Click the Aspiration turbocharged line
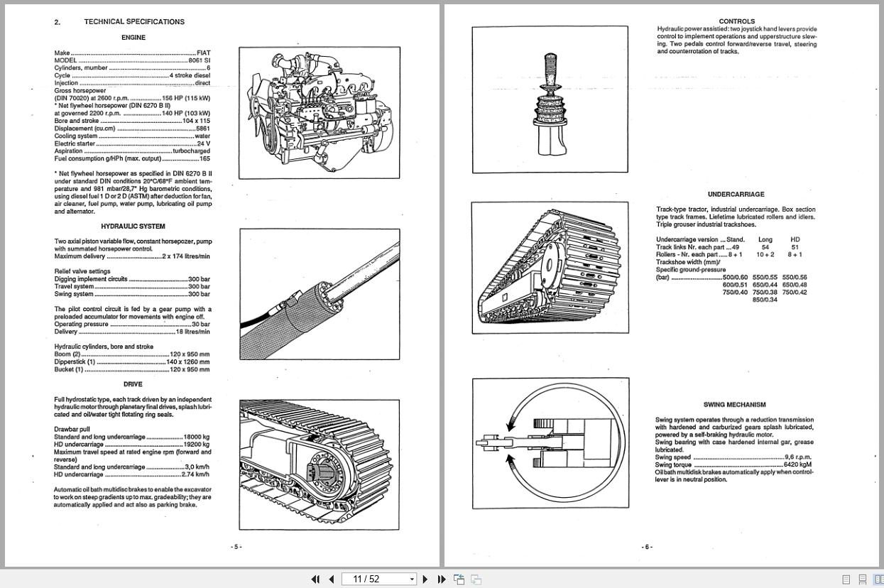 (132, 151)
